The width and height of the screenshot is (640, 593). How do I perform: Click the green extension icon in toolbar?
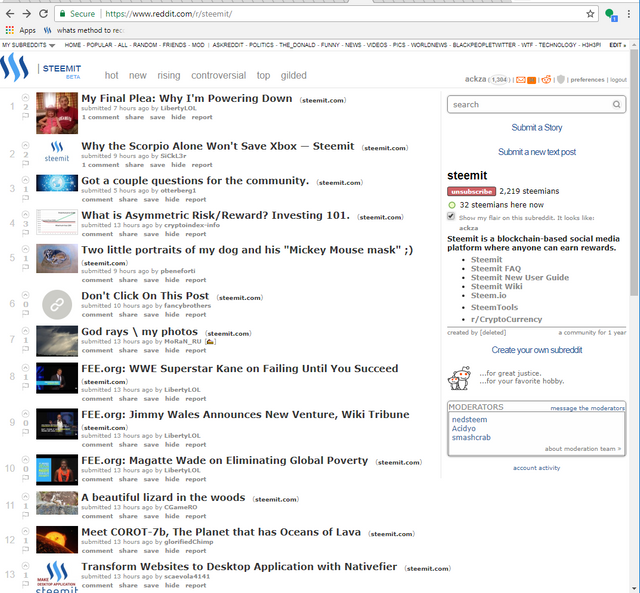point(611,15)
